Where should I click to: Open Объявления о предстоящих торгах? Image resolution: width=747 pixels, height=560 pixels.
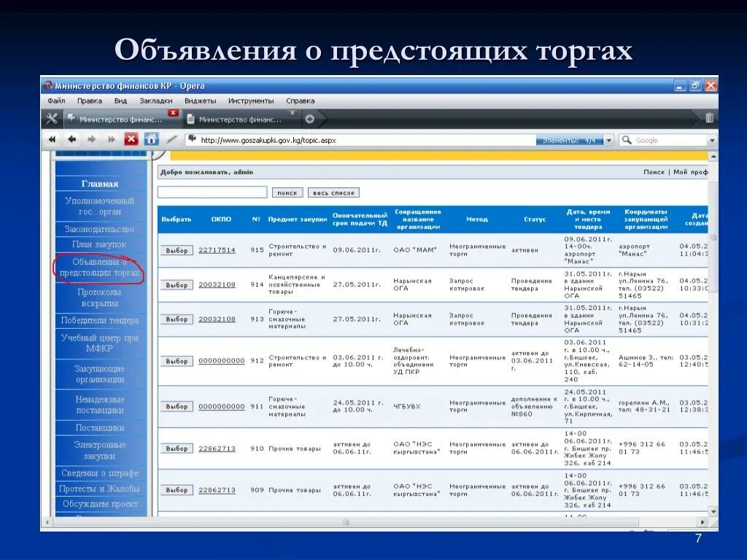[99, 267]
